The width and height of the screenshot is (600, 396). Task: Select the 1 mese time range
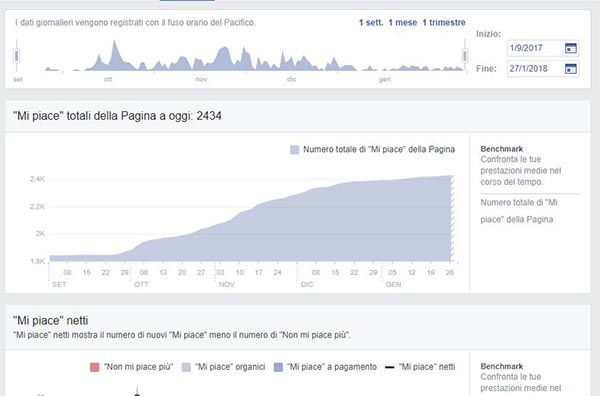point(403,23)
